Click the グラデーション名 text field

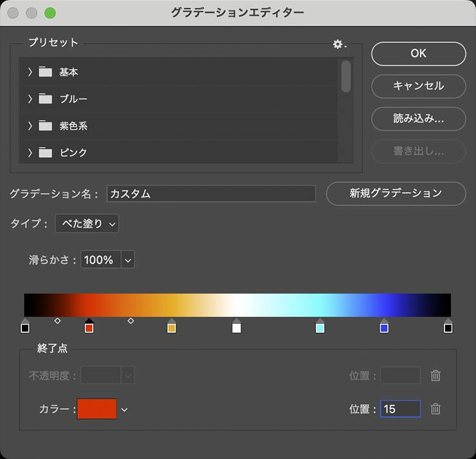click(x=211, y=194)
